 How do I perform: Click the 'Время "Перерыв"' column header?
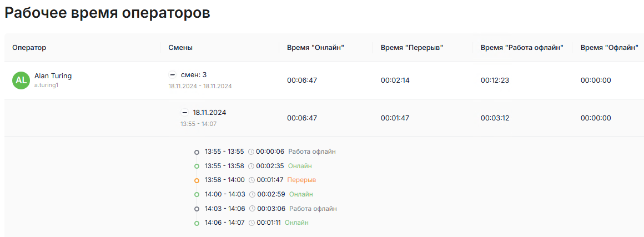pyautogui.click(x=411, y=48)
